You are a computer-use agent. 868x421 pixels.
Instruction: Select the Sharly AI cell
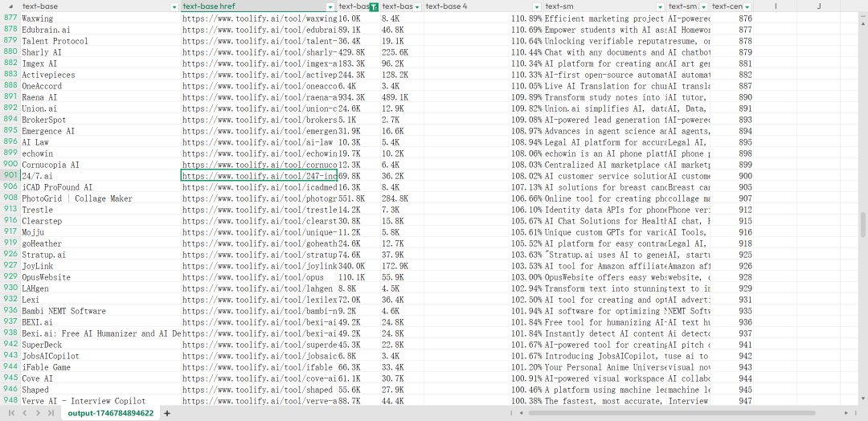pyautogui.click(x=100, y=52)
